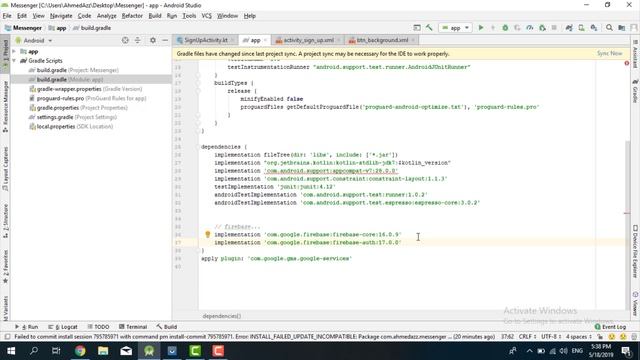Open Favorites side tool window

[5, 267]
